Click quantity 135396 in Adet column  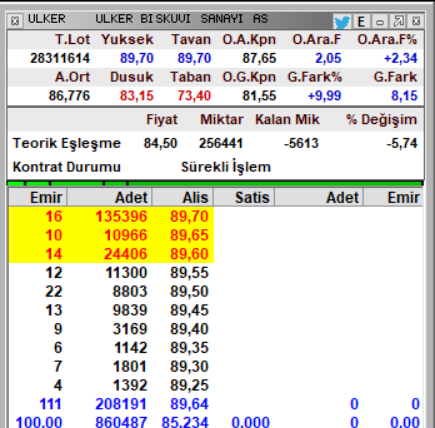[121, 216]
